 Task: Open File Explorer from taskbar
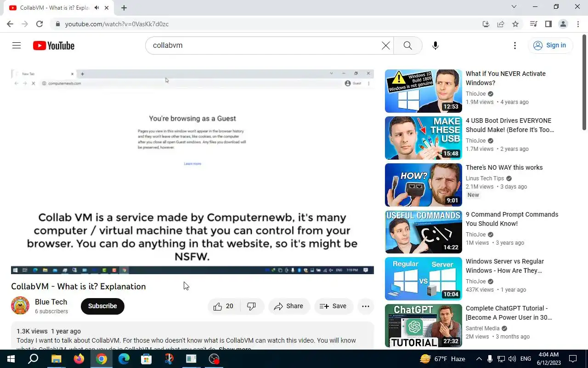coord(56,359)
